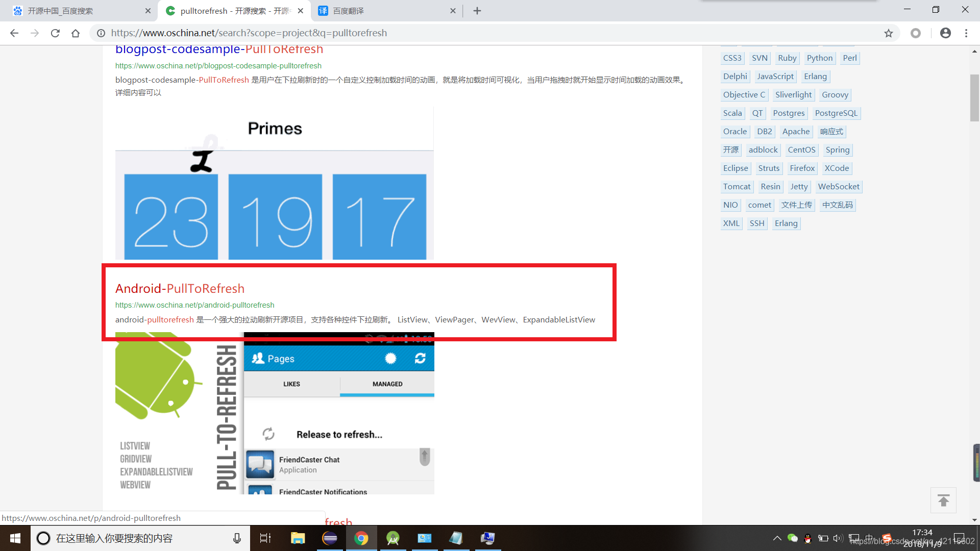This screenshot has width=980, height=551.
Task: Click the Eclipse tag
Action: pyautogui.click(x=736, y=168)
